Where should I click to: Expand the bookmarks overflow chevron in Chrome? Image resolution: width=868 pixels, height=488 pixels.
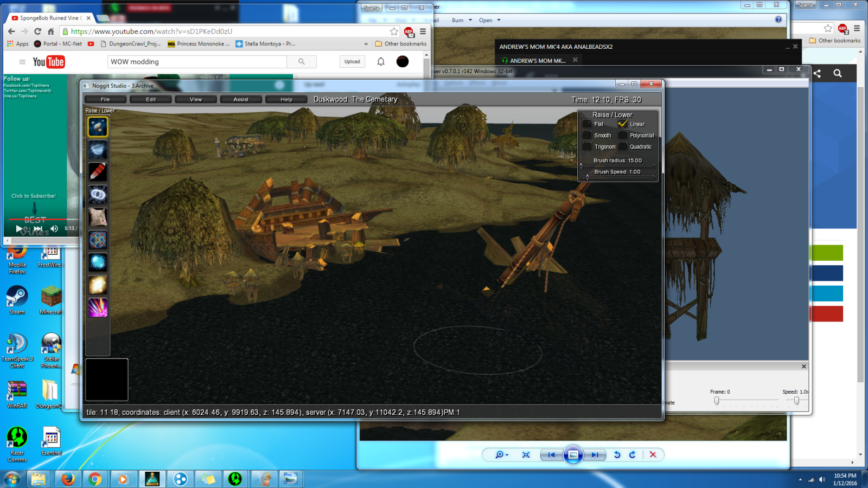pos(366,44)
